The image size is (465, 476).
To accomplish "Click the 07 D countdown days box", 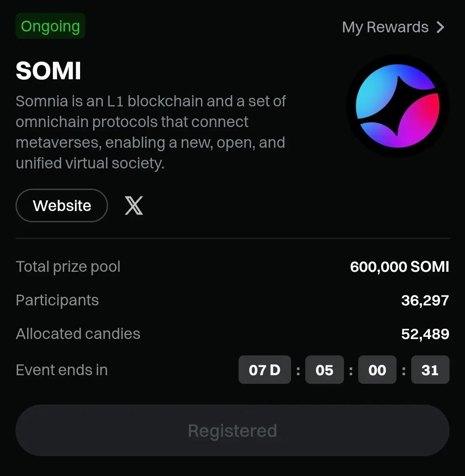I will [x=265, y=370].
